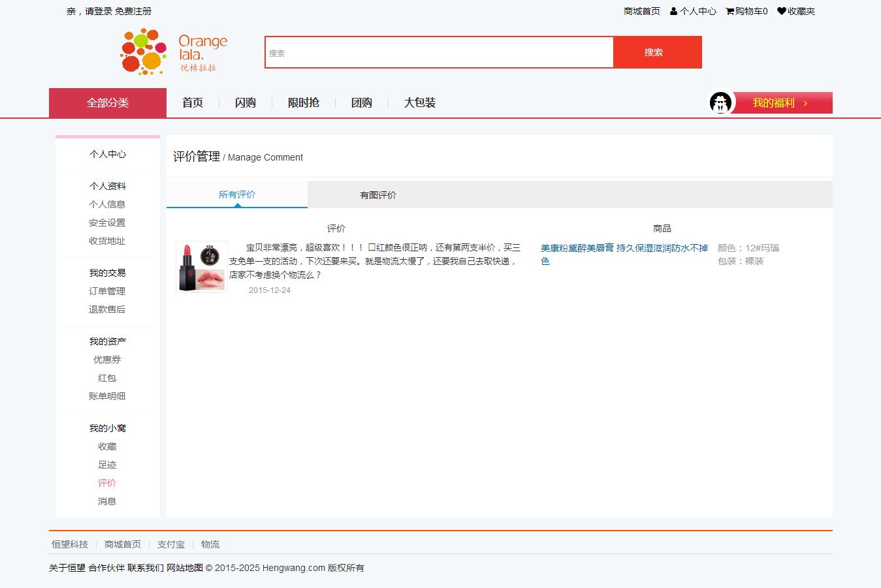Click the 恒望科技 footer link
Screen dimensions: 881x588
70,544
